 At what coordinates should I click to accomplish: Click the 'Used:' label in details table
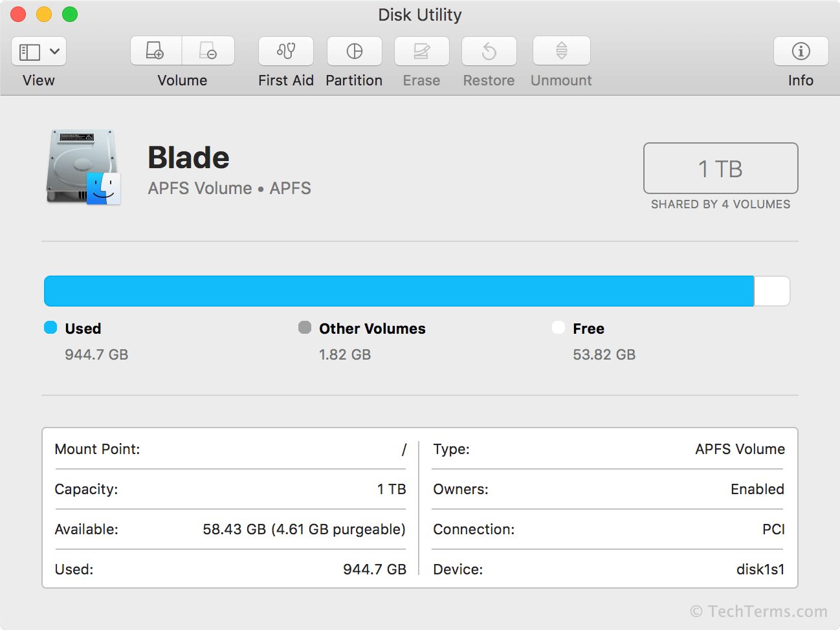[x=74, y=569]
